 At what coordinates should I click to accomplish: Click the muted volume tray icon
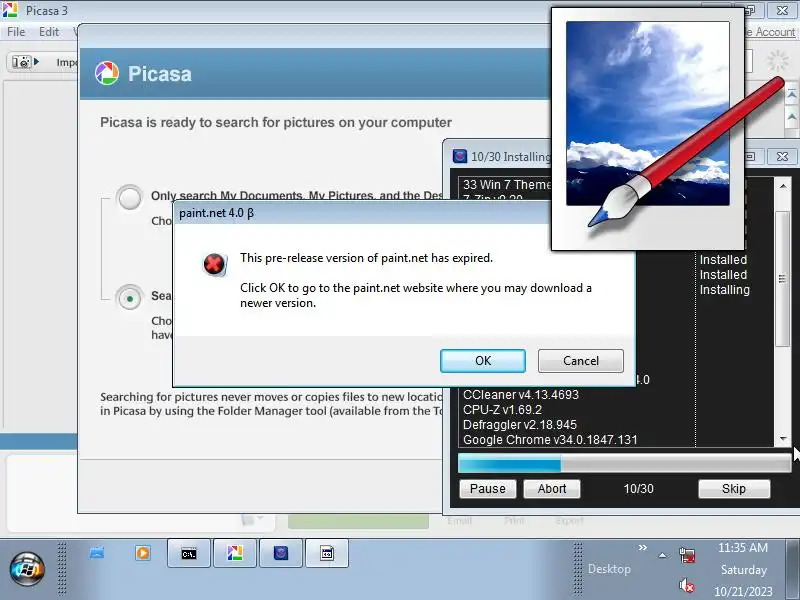point(686,585)
